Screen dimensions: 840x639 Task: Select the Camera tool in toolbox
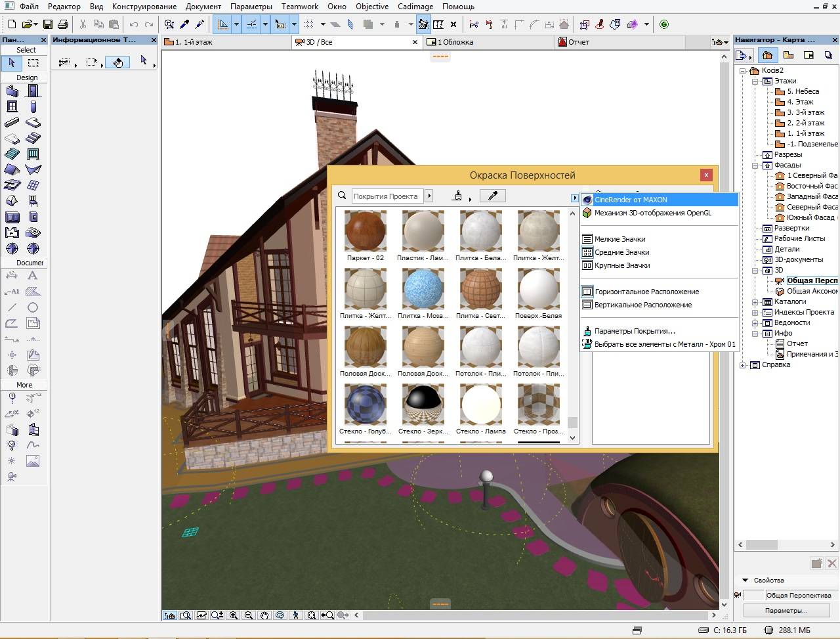(12, 477)
